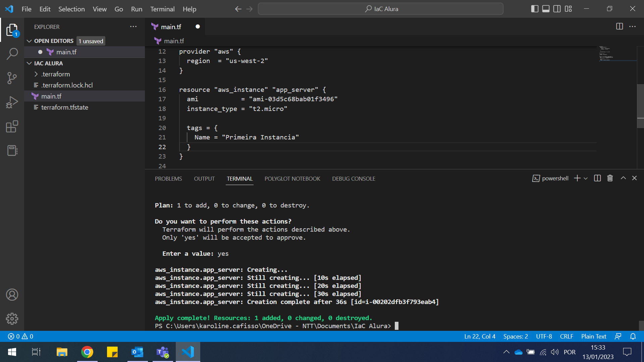The image size is (644, 362).
Task: Open Task View from taskbar
Action: click(x=36, y=352)
